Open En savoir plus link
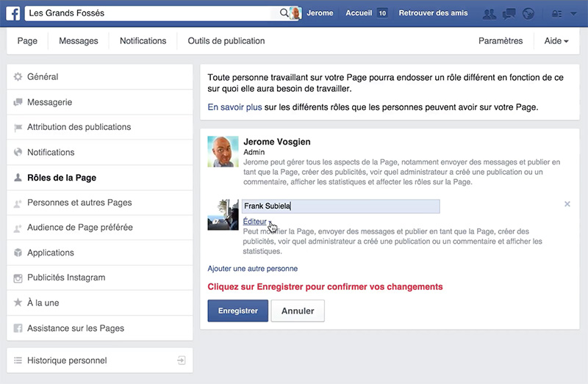 234,107
